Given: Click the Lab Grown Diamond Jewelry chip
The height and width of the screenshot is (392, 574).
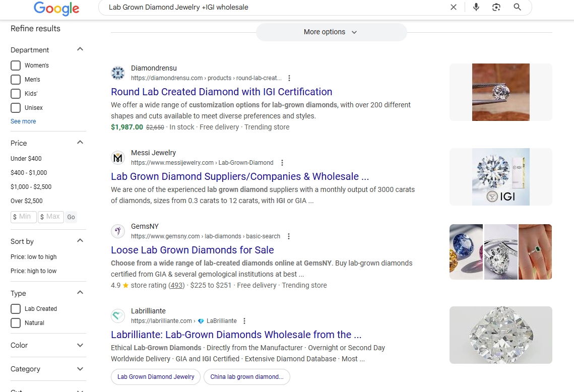Looking at the screenshot, I should (x=156, y=376).
